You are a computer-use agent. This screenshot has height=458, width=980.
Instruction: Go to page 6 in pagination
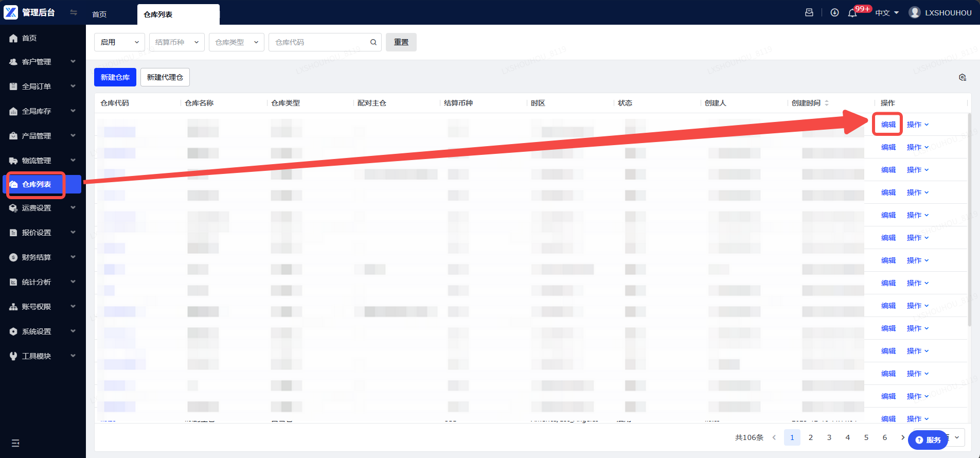pyautogui.click(x=885, y=437)
